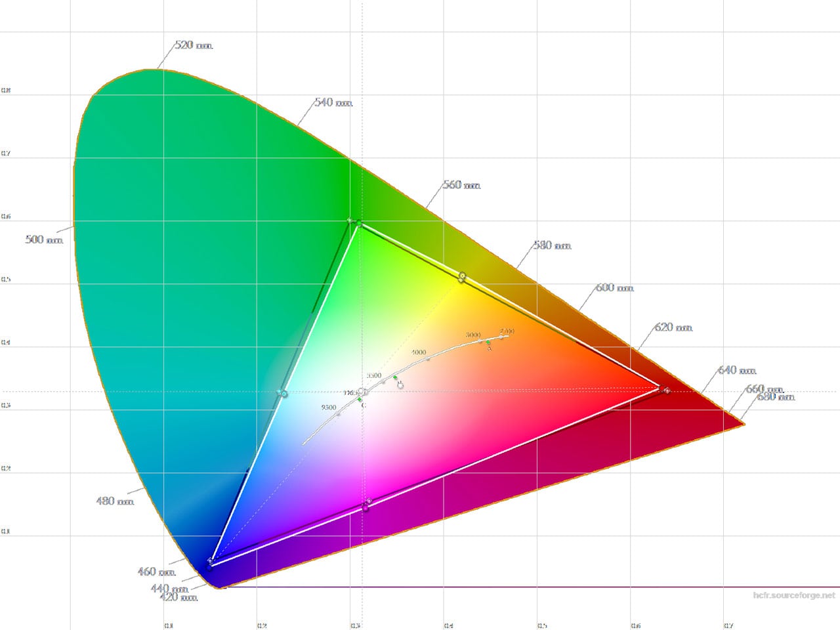Select the yellow secondary marker on the gamut edge

tap(462, 276)
